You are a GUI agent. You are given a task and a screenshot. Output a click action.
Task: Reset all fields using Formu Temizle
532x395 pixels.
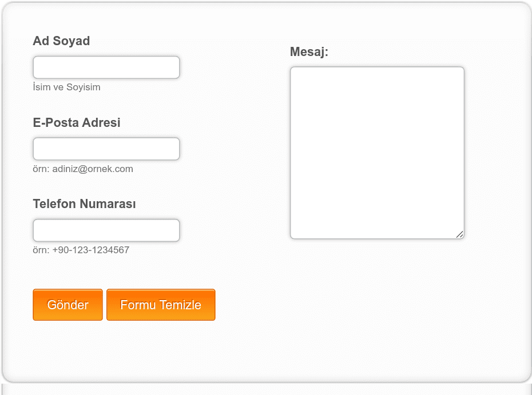(x=161, y=305)
